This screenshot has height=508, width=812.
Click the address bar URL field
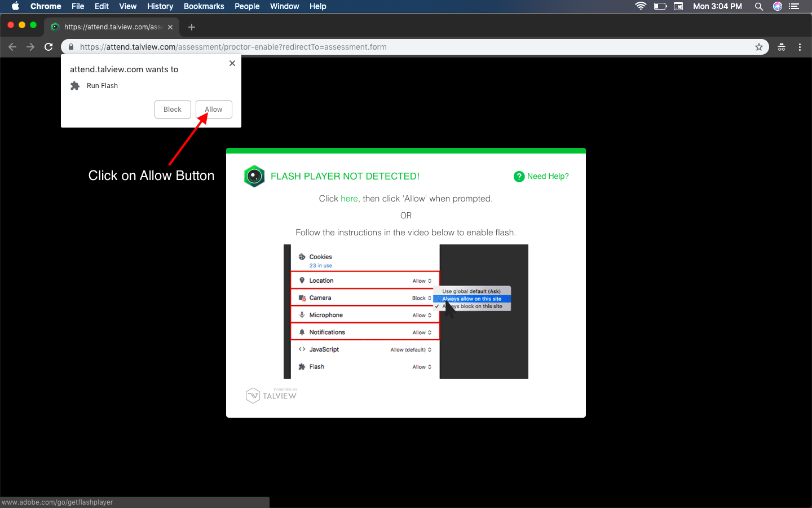point(415,47)
